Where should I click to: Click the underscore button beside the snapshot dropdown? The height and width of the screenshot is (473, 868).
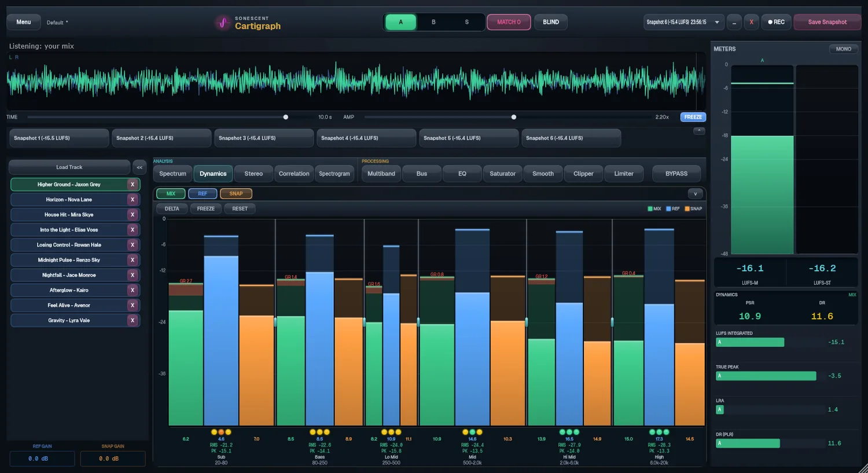pyautogui.click(x=734, y=22)
